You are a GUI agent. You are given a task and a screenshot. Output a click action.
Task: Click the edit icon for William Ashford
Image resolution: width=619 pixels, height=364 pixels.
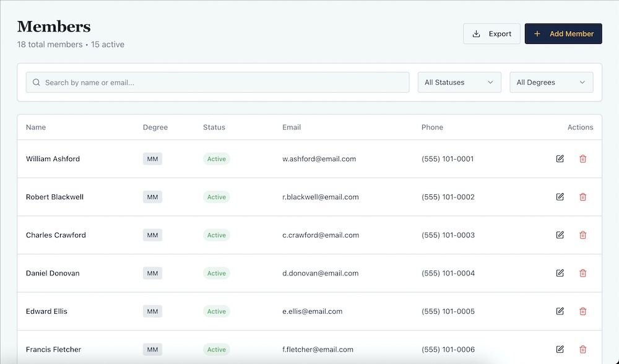[560, 158]
